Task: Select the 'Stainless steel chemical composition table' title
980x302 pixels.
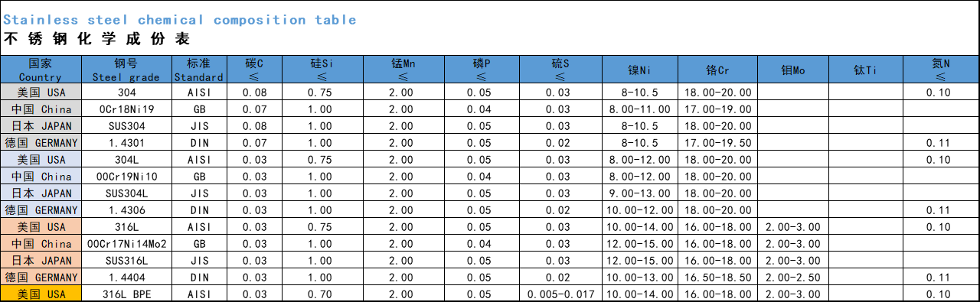Action: pos(180,20)
